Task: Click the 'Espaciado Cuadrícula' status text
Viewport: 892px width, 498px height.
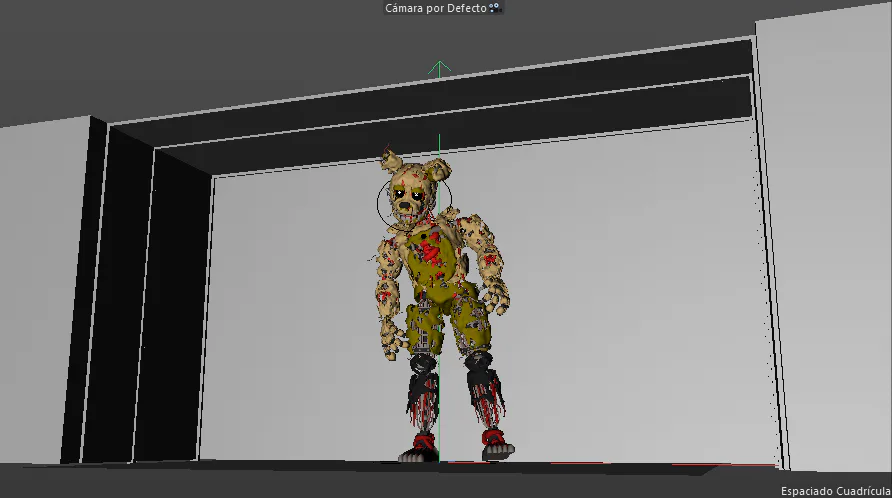Action: point(836,491)
